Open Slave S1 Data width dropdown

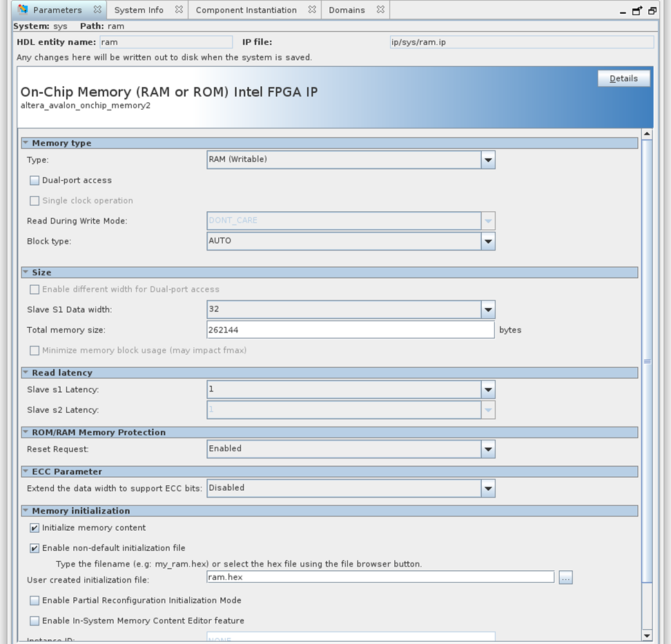click(488, 310)
